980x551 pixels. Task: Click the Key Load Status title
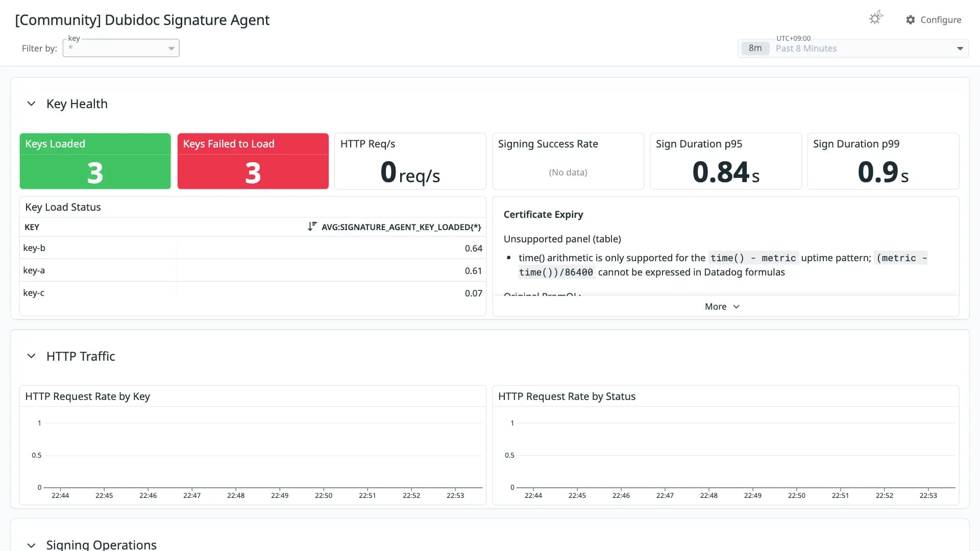tap(63, 207)
